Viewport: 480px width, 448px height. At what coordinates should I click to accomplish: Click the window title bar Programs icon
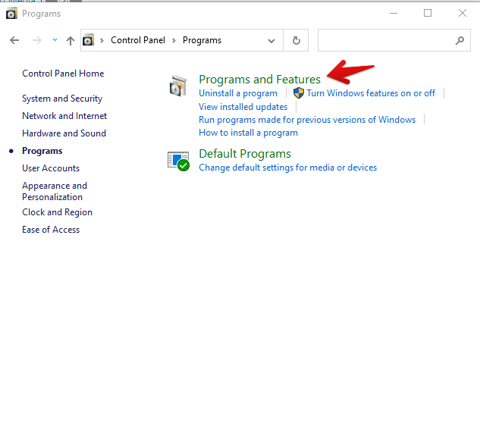point(11,14)
